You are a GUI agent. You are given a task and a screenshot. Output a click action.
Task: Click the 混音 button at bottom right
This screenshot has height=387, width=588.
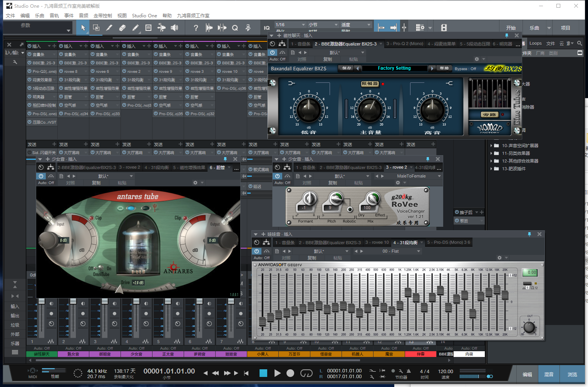coord(548,374)
